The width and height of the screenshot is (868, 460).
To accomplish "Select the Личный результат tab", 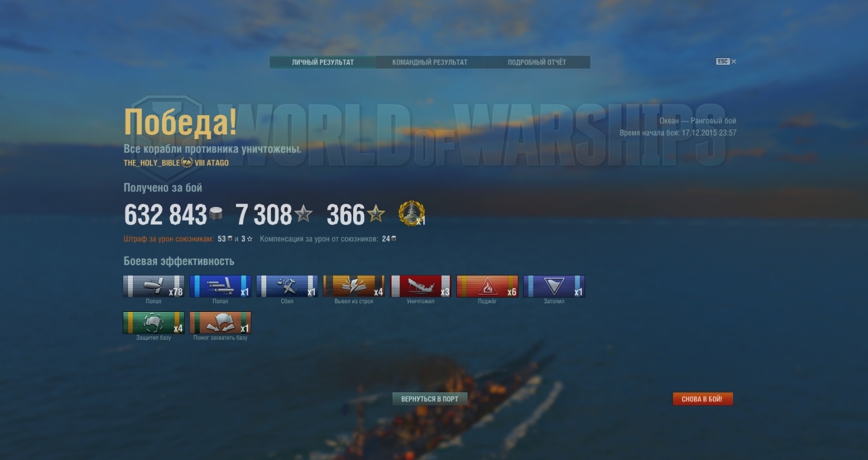I will 323,62.
